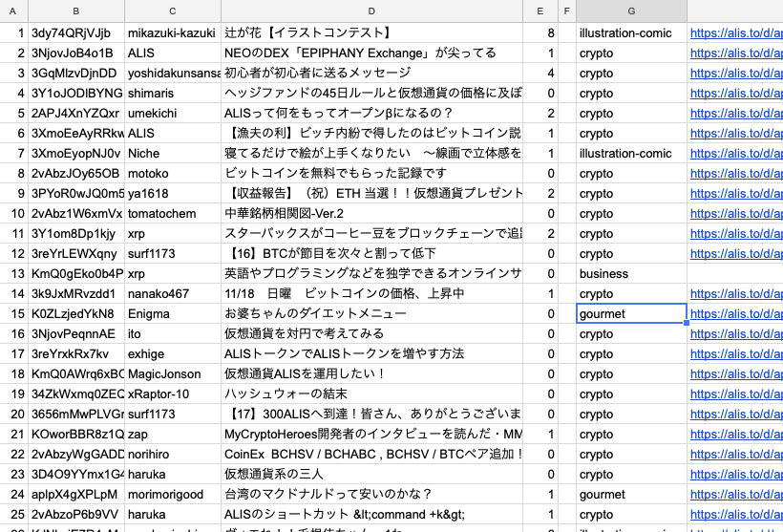Select the 'mikazuki-kazuki' author cell

[x=172, y=32]
